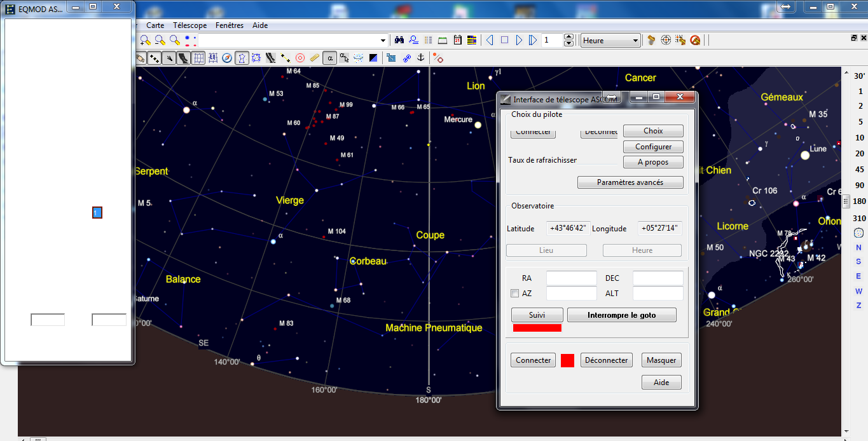
Task: Click the yellow and blue striped chart icon
Action: (x=472, y=40)
